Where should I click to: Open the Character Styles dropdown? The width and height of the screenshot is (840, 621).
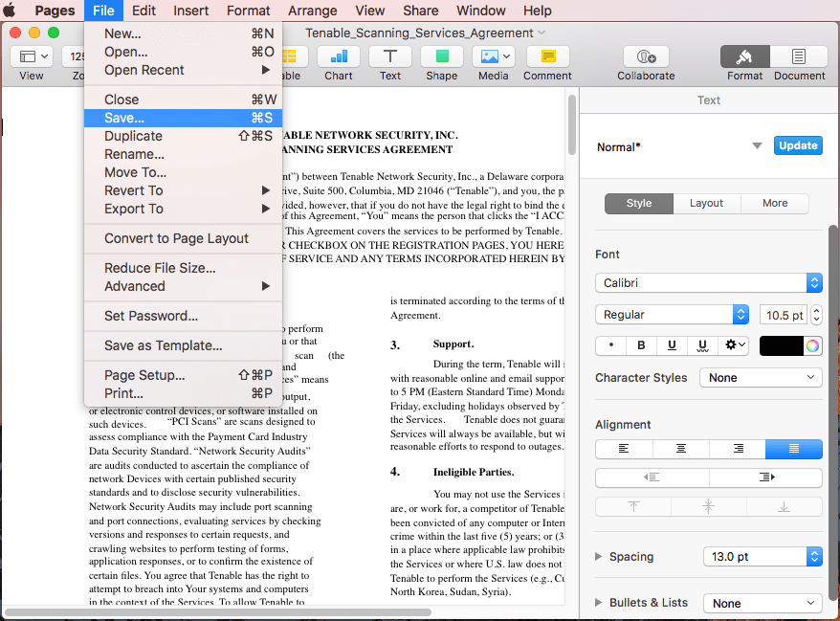pos(761,378)
